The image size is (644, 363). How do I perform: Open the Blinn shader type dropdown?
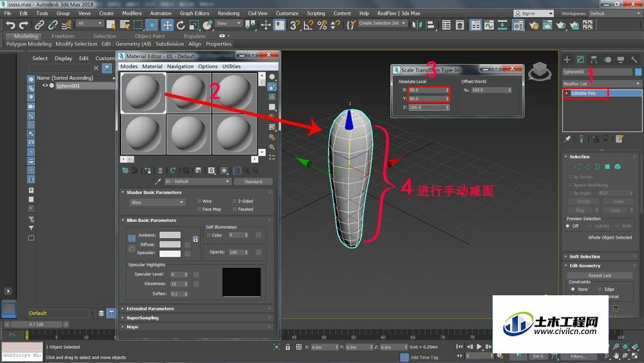pyautogui.click(x=157, y=202)
